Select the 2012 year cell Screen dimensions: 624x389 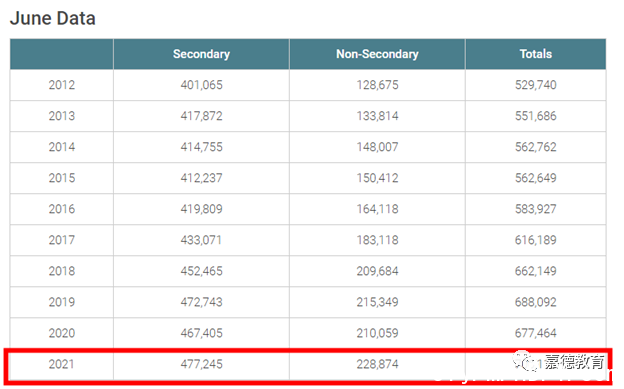pyautogui.click(x=62, y=85)
